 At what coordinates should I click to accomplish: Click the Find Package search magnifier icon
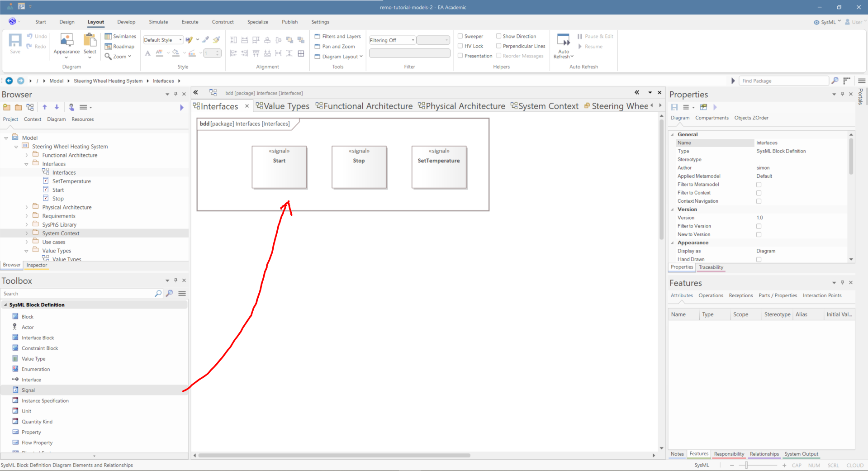pyautogui.click(x=835, y=81)
